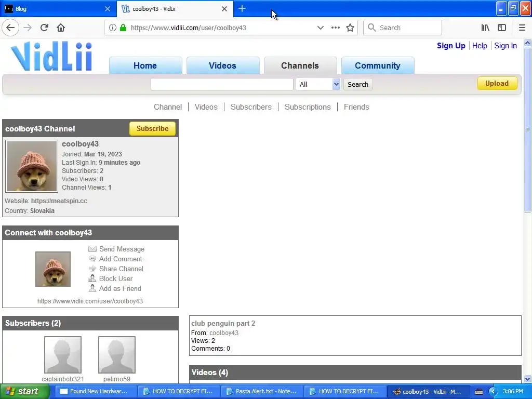Click the Add as Friend icon
Image resolution: width=532 pixels, height=399 pixels.
(x=92, y=288)
